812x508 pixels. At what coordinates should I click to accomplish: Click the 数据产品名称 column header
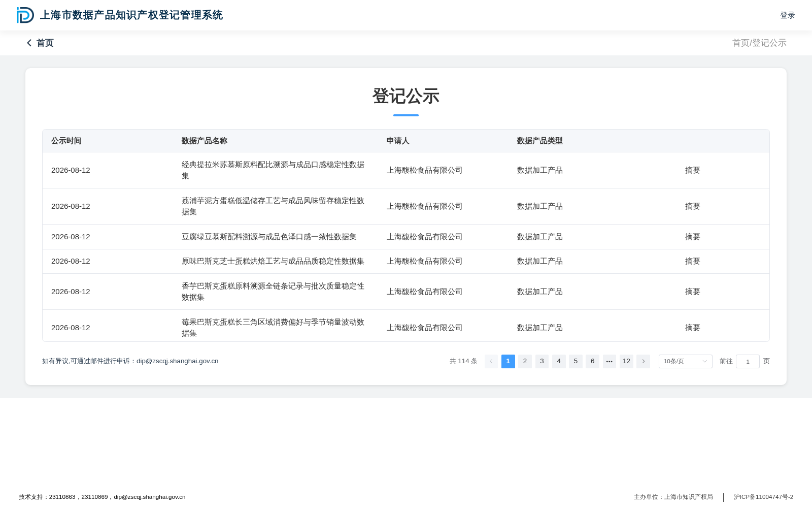pos(205,141)
